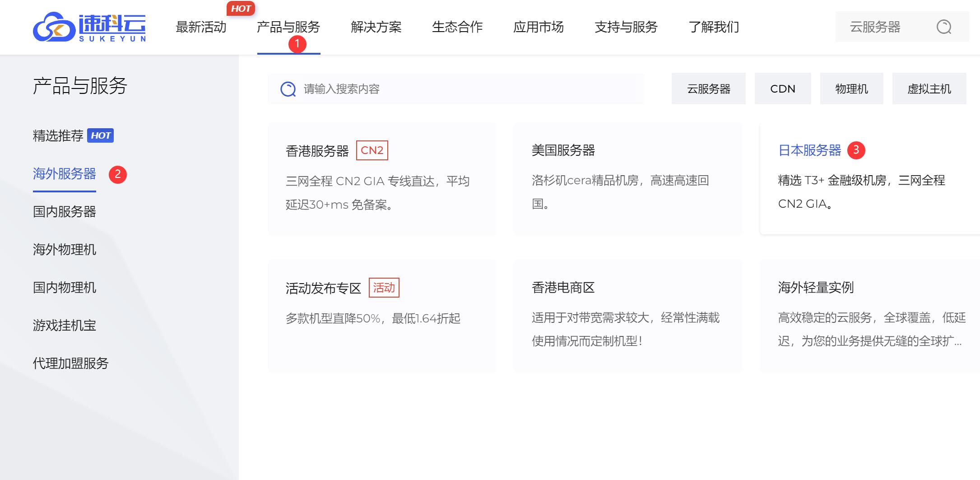This screenshot has height=480, width=980.
Task: Click the Sukeyun logo
Action: pos(89,27)
